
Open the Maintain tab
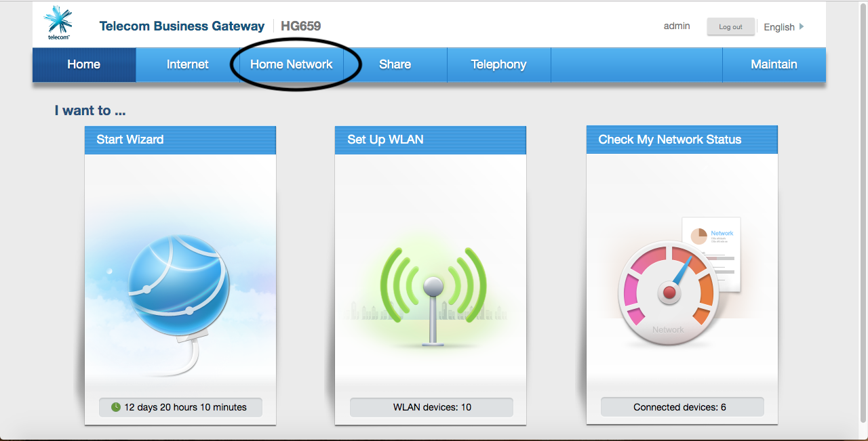pyautogui.click(x=774, y=64)
